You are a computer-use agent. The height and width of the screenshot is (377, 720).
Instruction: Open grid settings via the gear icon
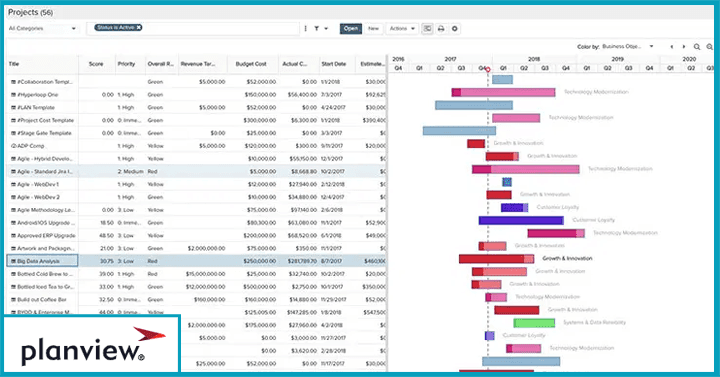click(x=455, y=28)
